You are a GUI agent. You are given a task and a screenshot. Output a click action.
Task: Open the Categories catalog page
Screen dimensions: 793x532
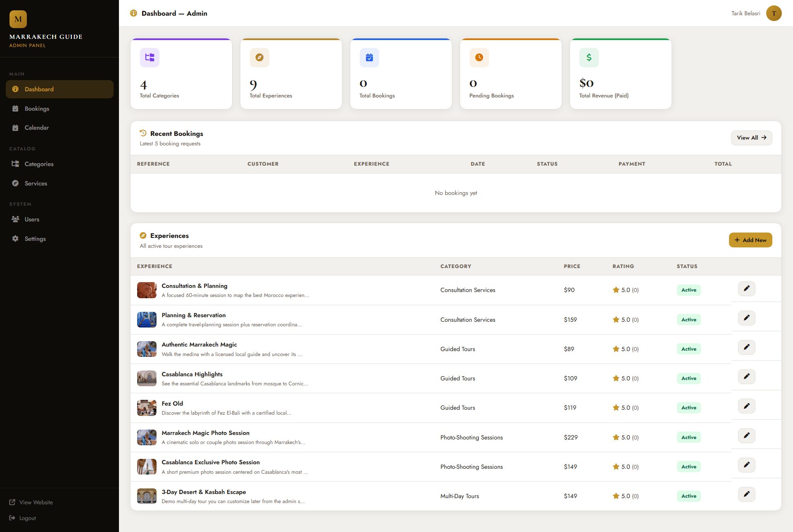tap(39, 164)
